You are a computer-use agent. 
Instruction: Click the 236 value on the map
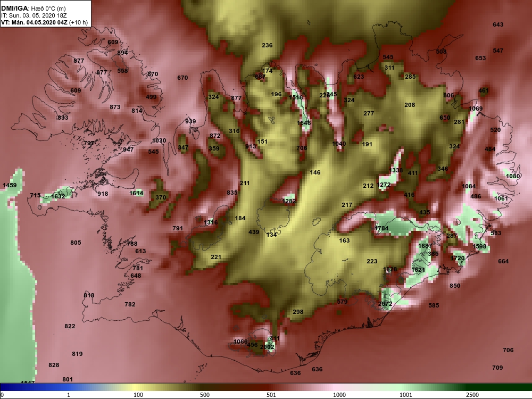267,45
